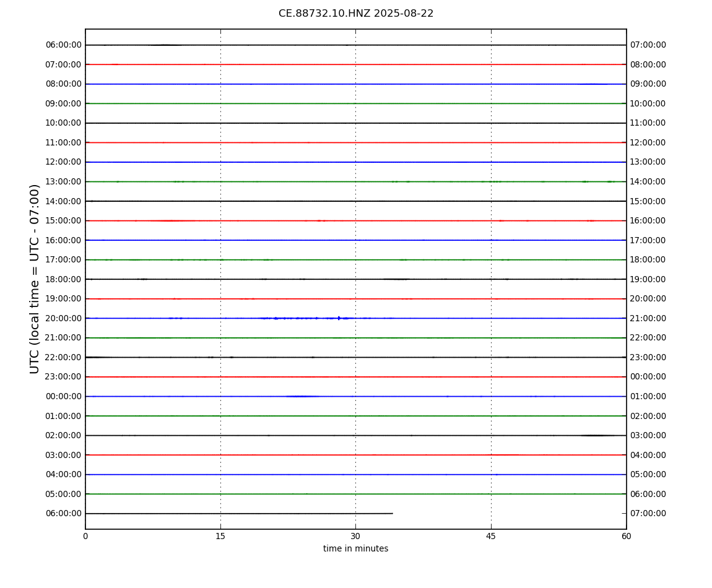Select 18:00:00 on the left UTC axis
Viewport: 712px width, 588px height.
pyautogui.click(x=64, y=279)
